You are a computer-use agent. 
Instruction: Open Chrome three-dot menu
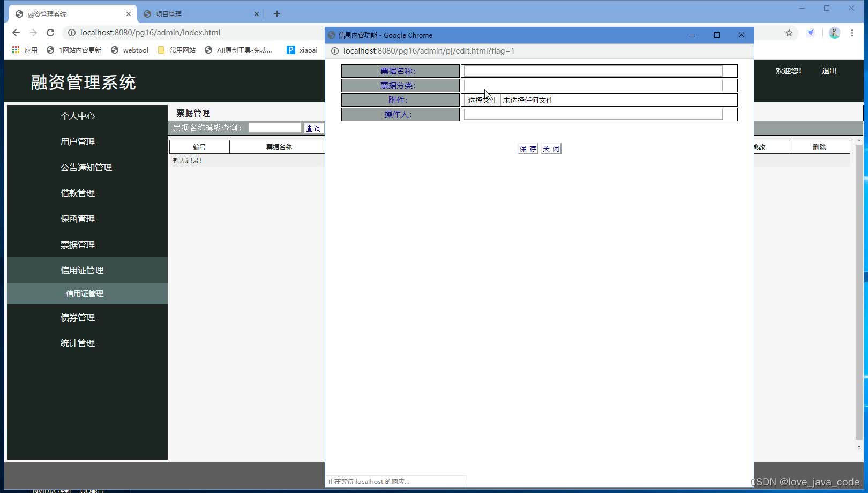tap(852, 33)
